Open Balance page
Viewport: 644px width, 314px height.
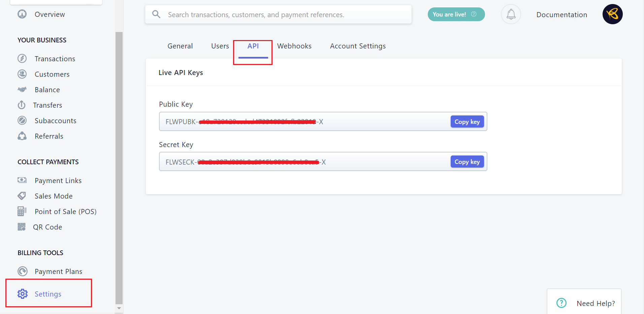click(x=47, y=90)
